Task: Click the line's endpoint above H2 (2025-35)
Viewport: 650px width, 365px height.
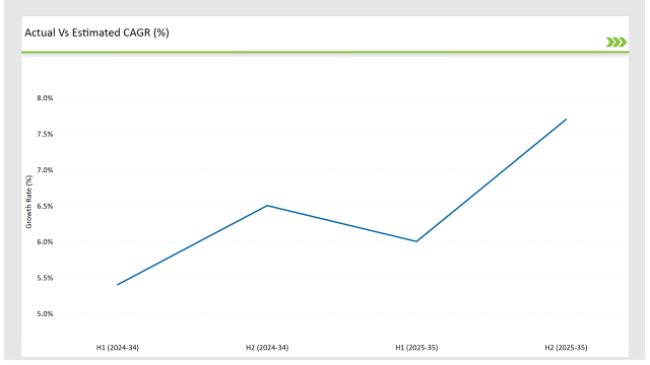Action: point(566,119)
